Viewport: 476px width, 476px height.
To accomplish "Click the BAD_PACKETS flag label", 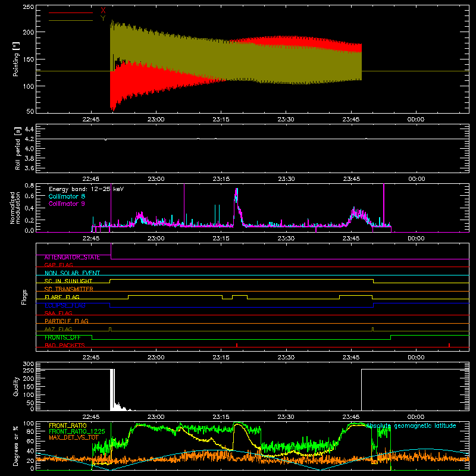I will click(64, 345).
